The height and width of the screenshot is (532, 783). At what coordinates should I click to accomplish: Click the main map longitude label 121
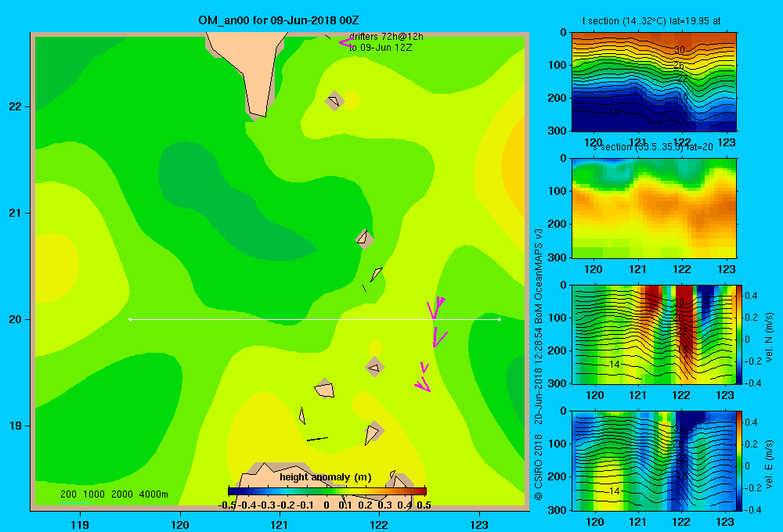pyautogui.click(x=280, y=524)
